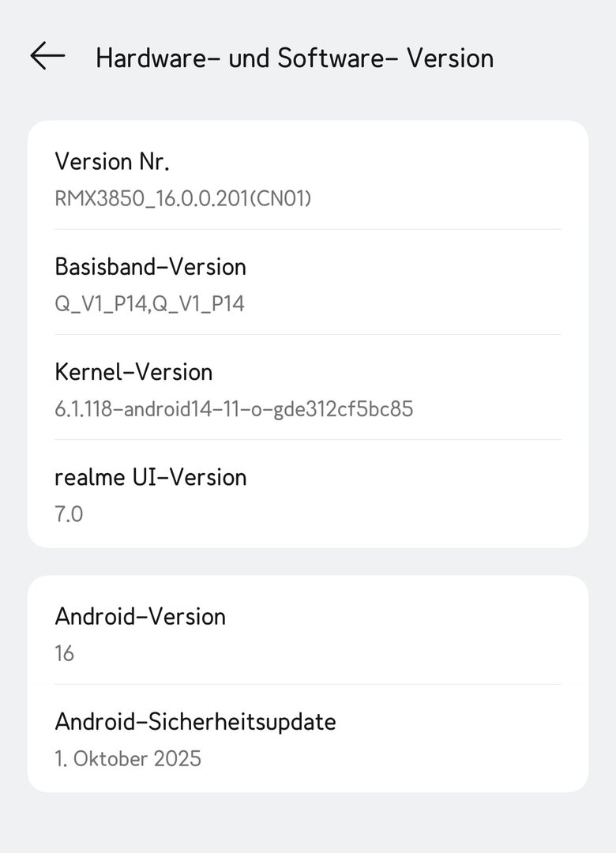Click the divider below the Android-Version entry

click(x=308, y=685)
